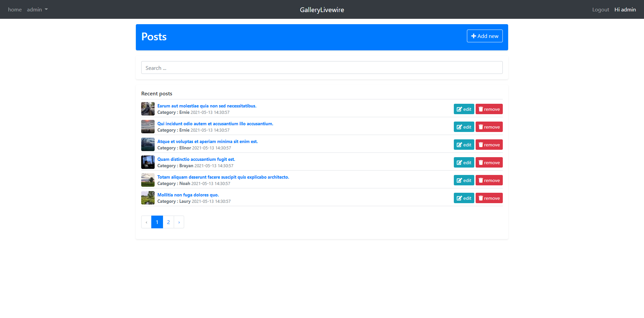Click thumbnail of Mollitia non fuga post
The height and width of the screenshot is (318, 644).
point(148,198)
